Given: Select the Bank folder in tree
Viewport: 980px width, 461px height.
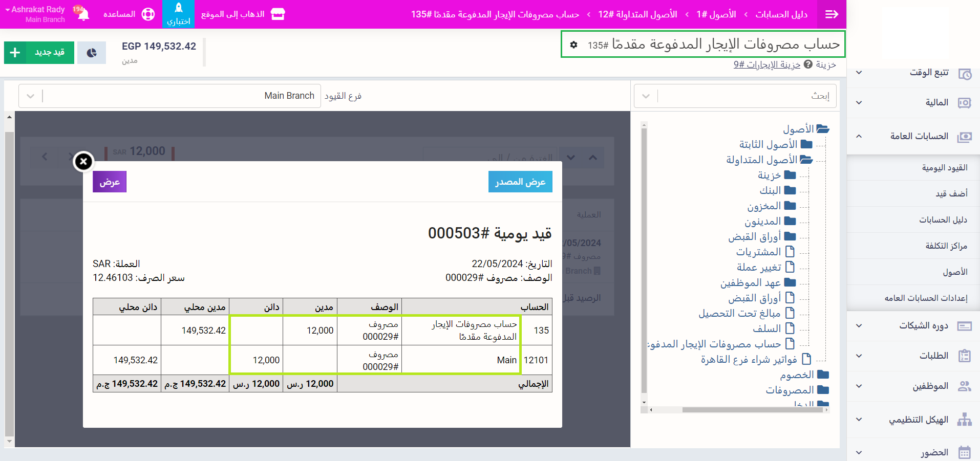Looking at the screenshot, I should (x=770, y=190).
